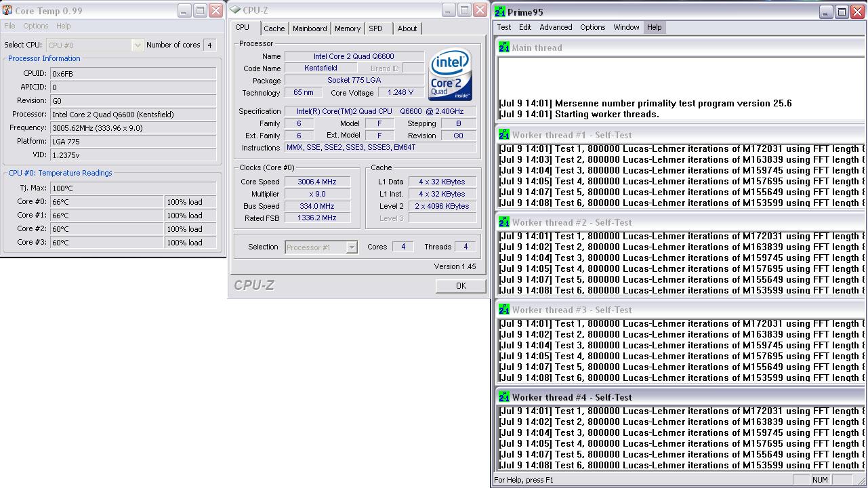The image size is (868, 488).
Task: Switch to the About tab in CPU-Z
Action: click(x=407, y=28)
